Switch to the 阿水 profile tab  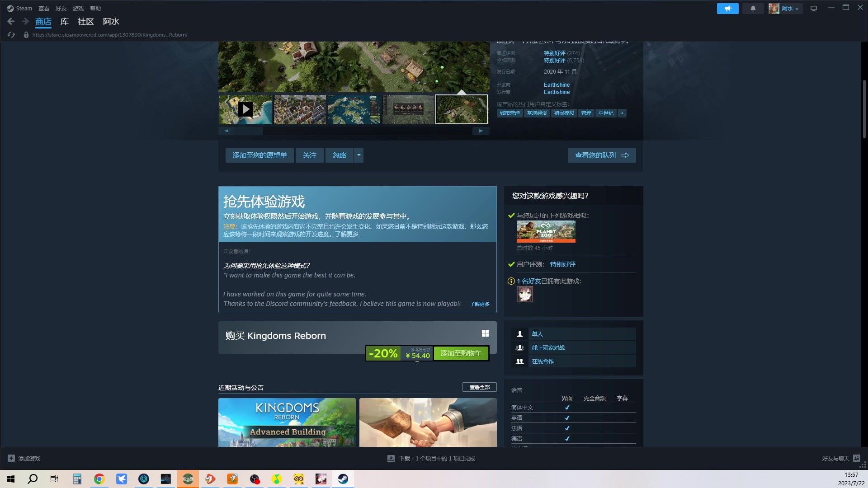111,22
